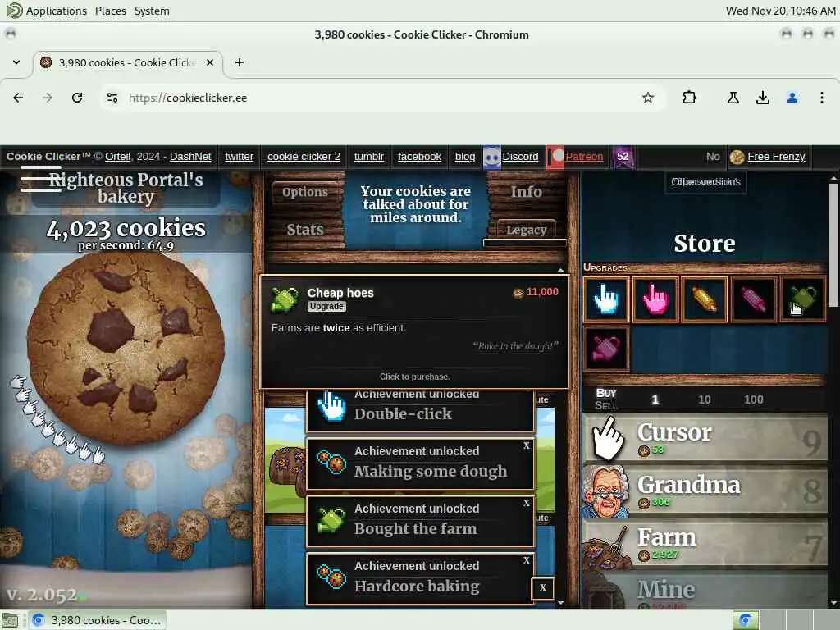This screenshot has height=630, width=840.
Task: Rename bakery by clicking Righteous Portal's bakery
Action: tap(126, 188)
